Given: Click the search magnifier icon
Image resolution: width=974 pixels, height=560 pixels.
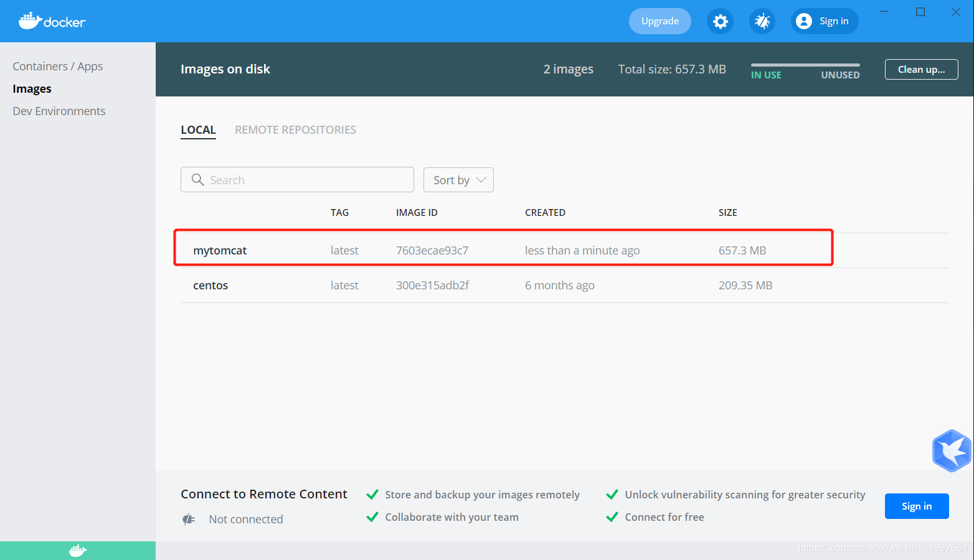Looking at the screenshot, I should (198, 180).
